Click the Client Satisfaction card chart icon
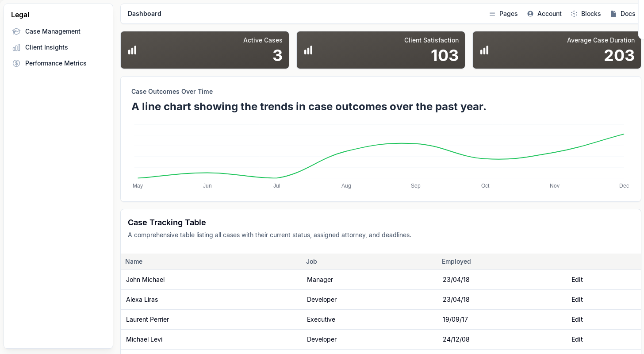Image resolution: width=644 pixels, height=354 pixels. pos(308,50)
